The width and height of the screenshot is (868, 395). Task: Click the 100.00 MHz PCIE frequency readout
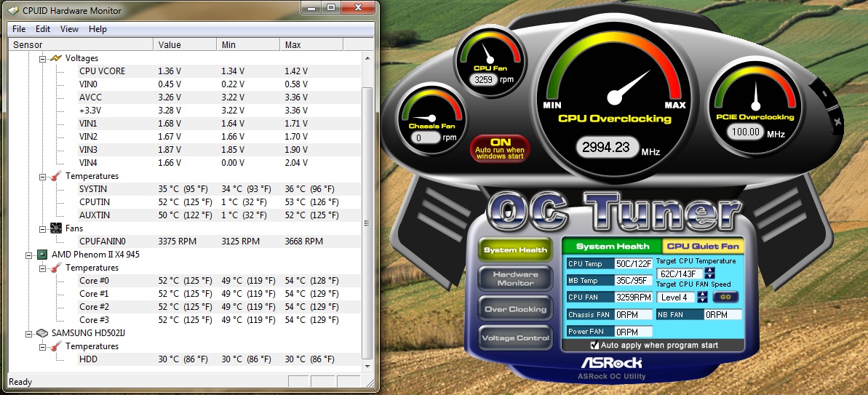pos(745,132)
